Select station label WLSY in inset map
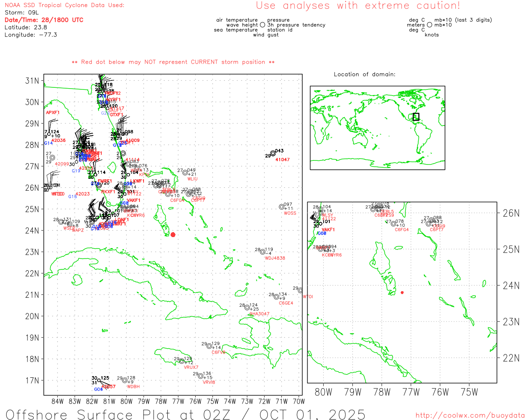The height and width of the screenshot is (420, 525). tap(327, 215)
